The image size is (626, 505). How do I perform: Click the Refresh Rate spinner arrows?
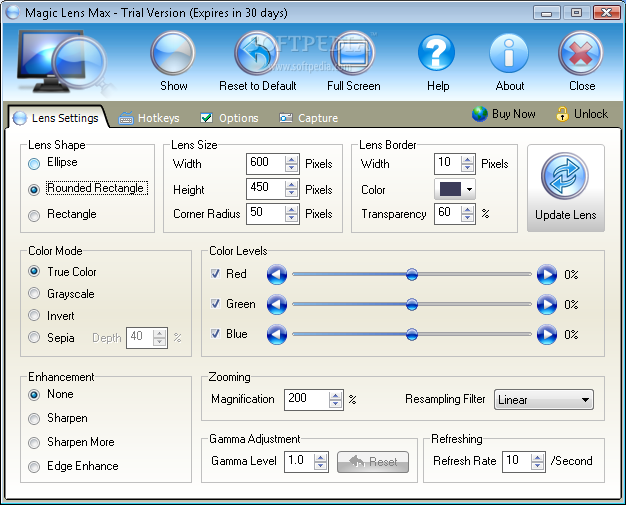coord(537,462)
